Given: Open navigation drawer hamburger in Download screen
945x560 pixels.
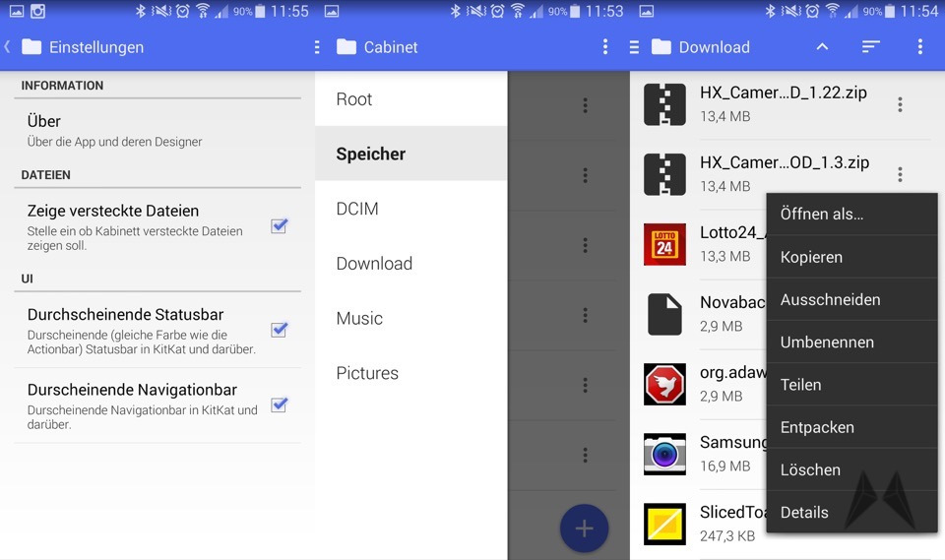Looking at the screenshot, I should [634, 47].
